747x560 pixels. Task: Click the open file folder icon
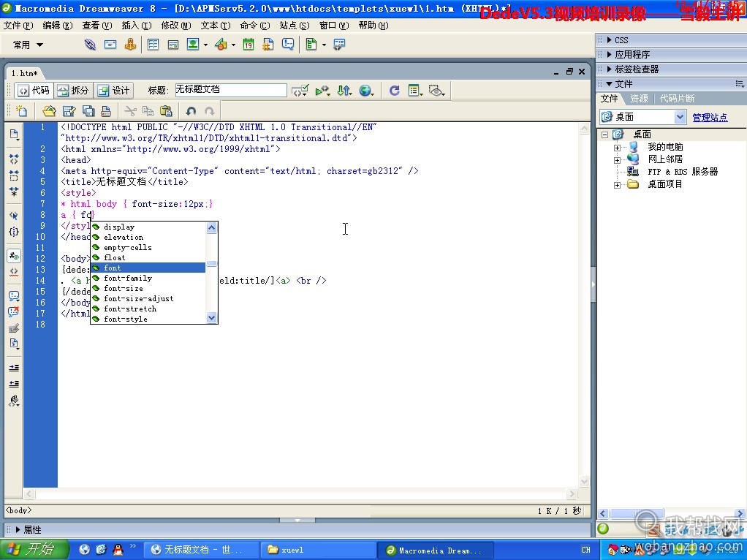coord(49,111)
